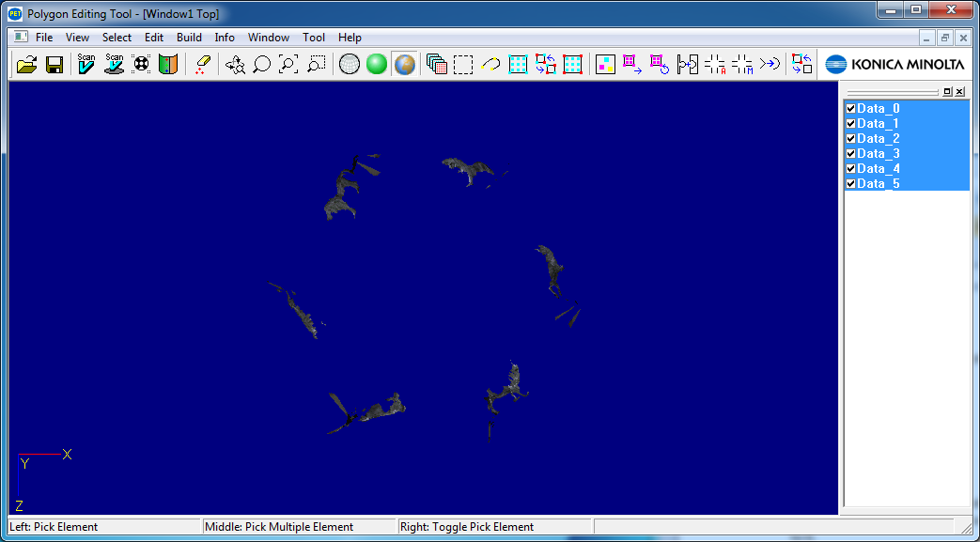Click the Save floppy disk icon

coord(54,64)
